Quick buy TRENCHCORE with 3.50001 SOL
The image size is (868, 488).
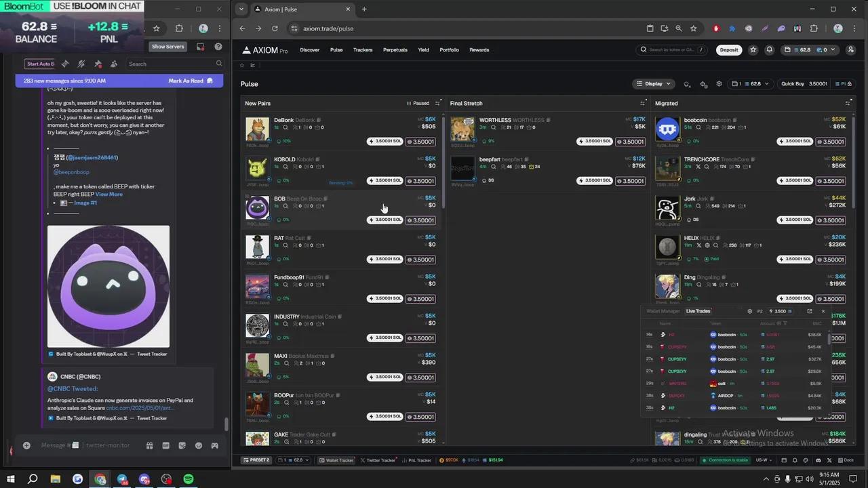pos(794,181)
